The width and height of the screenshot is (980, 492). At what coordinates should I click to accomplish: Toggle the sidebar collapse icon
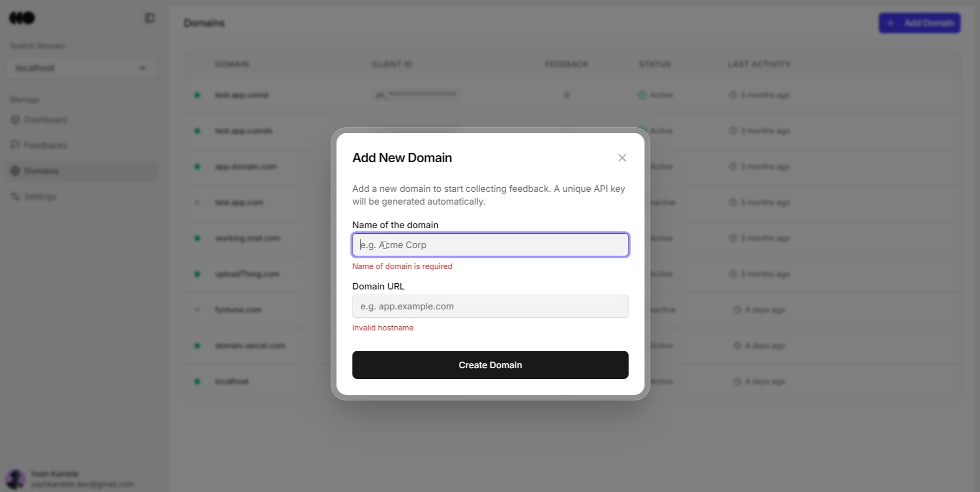click(150, 18)
